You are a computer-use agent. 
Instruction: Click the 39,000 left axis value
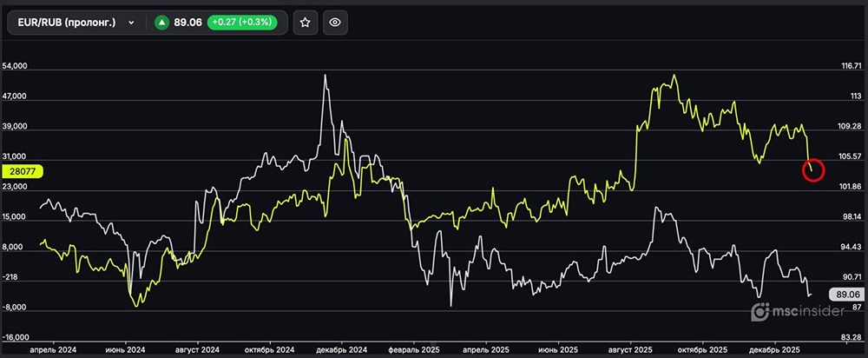[x=15, y=126]
